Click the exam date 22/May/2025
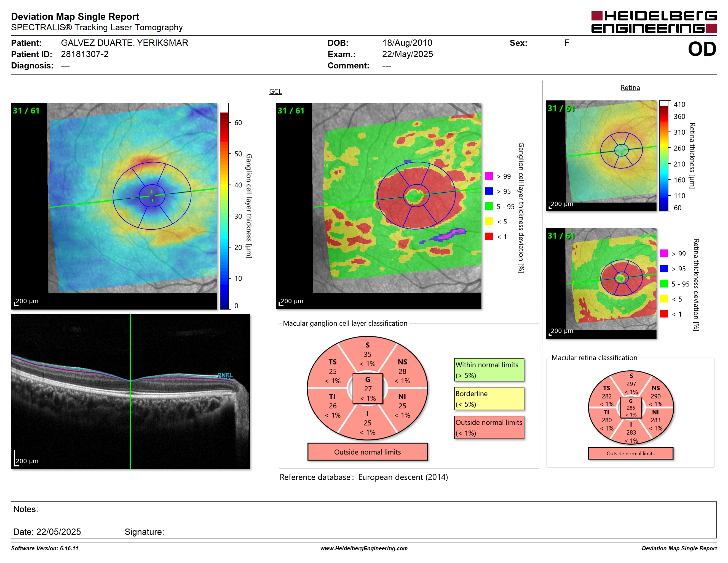This screenshot has width=728, height=563. tap(407, 54)
